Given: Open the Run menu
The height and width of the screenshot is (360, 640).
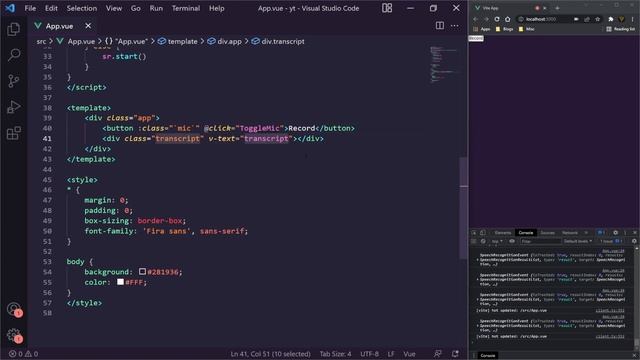Looking at the screenshot, I should pos(156,8).
